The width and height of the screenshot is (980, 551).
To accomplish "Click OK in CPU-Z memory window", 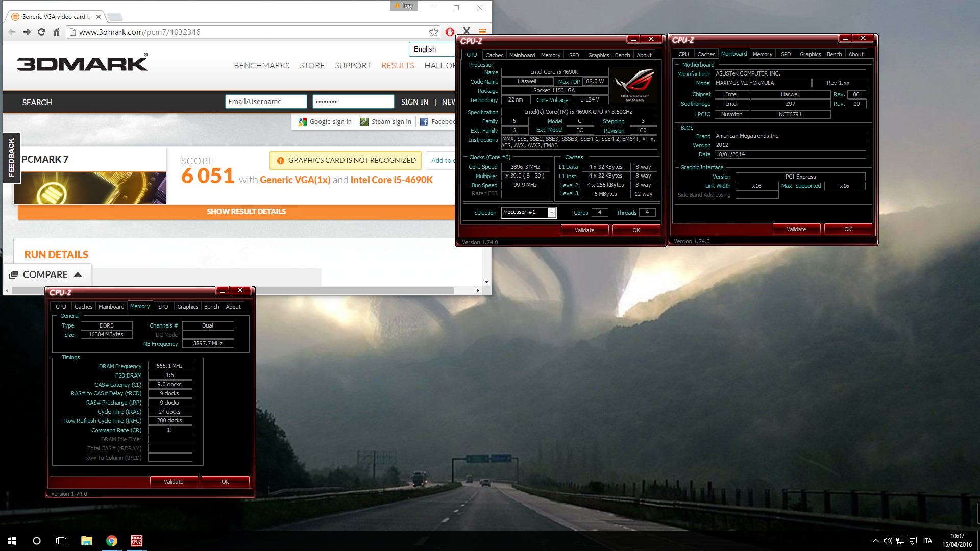I will point(225,482).
